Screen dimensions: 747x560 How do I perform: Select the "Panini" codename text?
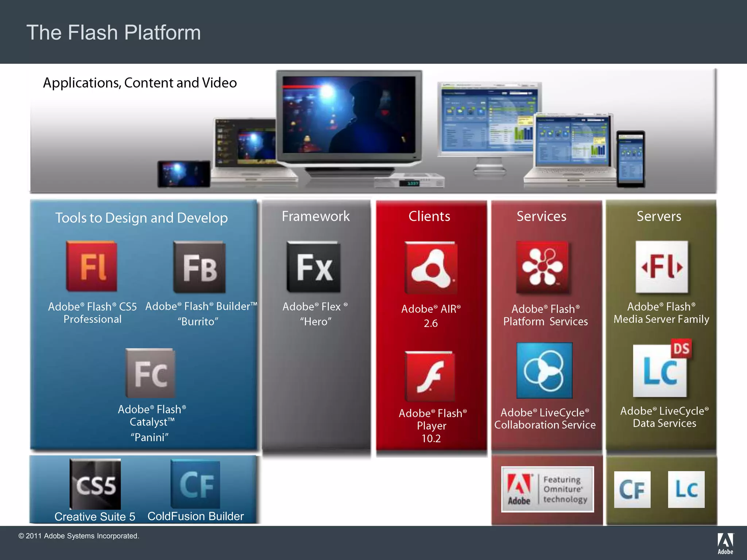coord(150,437)
